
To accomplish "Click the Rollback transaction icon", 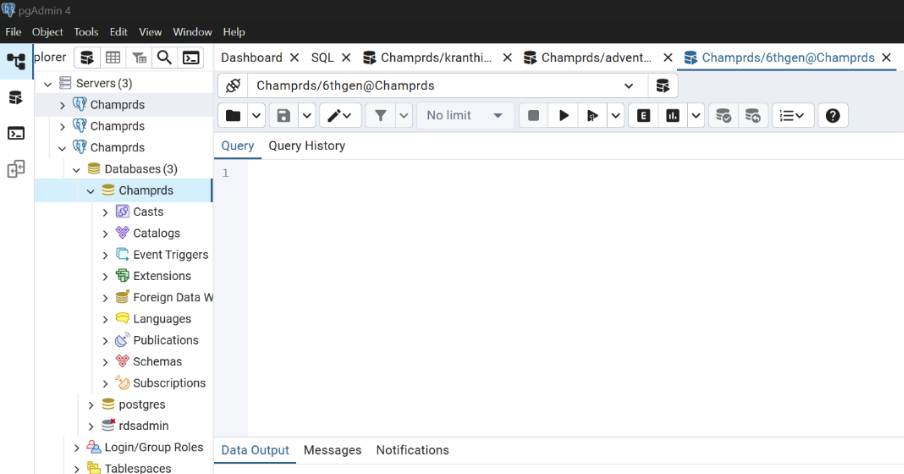I will tap(752, 116).
